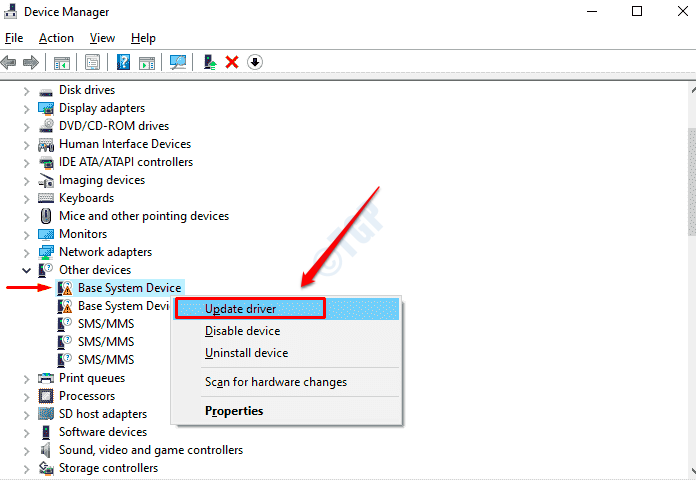Click the Scan for hardware changes monitor icon
Image resolution: width=696 pixels, height=481 pixels.
[178, 62]
